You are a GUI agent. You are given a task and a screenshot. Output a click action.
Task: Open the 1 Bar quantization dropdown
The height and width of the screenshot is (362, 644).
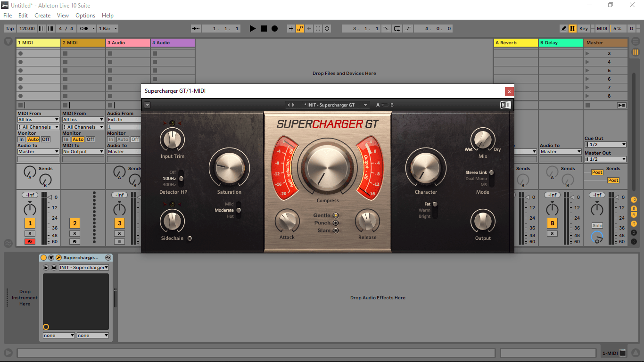tap(107, 29)
